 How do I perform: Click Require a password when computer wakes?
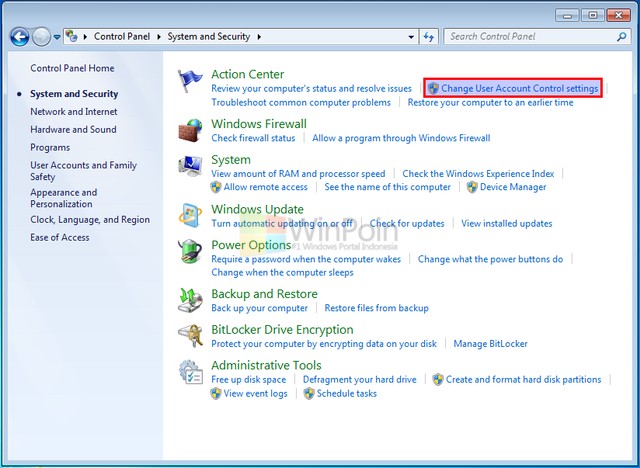(x=306, y=260)
